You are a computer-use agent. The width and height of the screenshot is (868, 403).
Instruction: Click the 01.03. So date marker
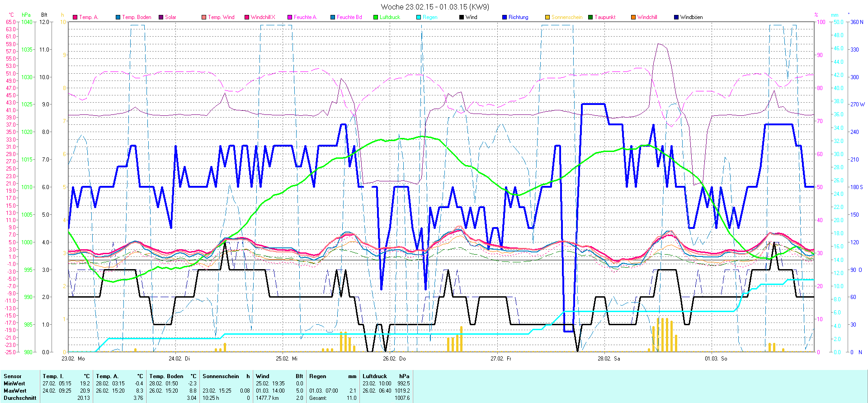(x=716, y=359)
